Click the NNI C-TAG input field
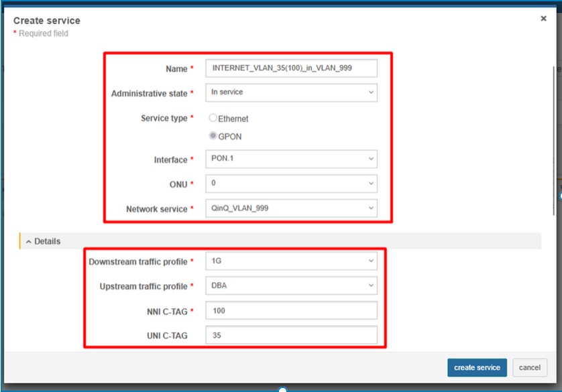This screenshot has width=562, height=392. coord(291,311)
